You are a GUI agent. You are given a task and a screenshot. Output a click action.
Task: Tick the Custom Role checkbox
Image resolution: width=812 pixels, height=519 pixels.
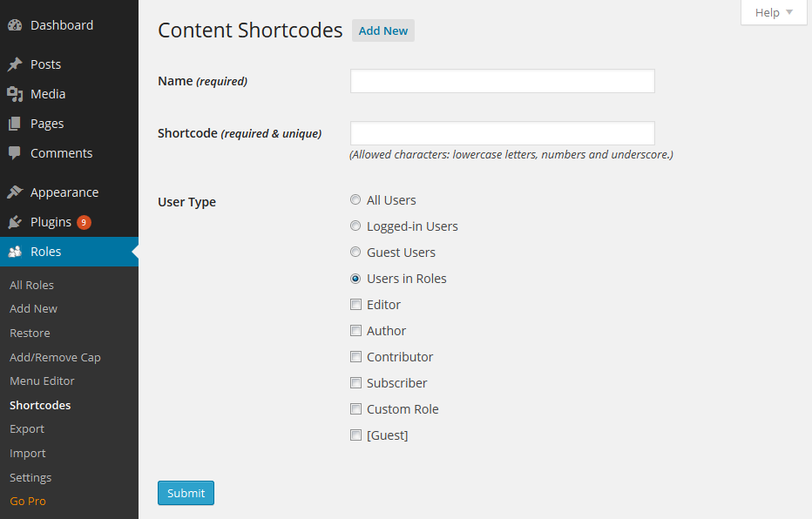coord(355,409)
